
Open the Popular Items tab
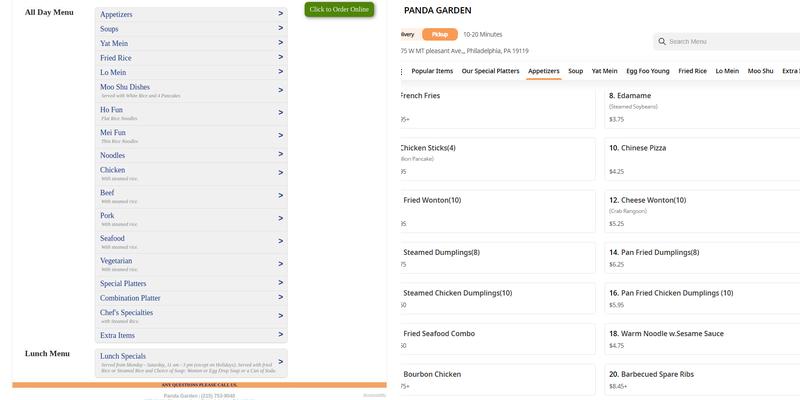point(431,71)
